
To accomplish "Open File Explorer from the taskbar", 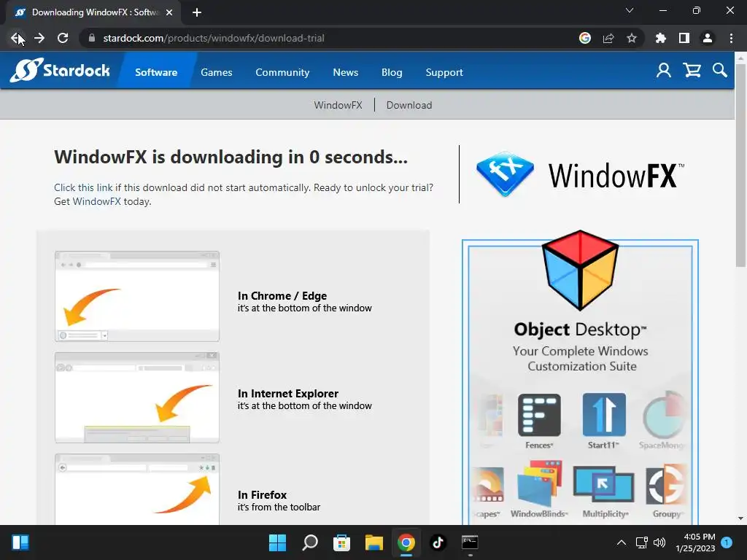I will [374, 542].
